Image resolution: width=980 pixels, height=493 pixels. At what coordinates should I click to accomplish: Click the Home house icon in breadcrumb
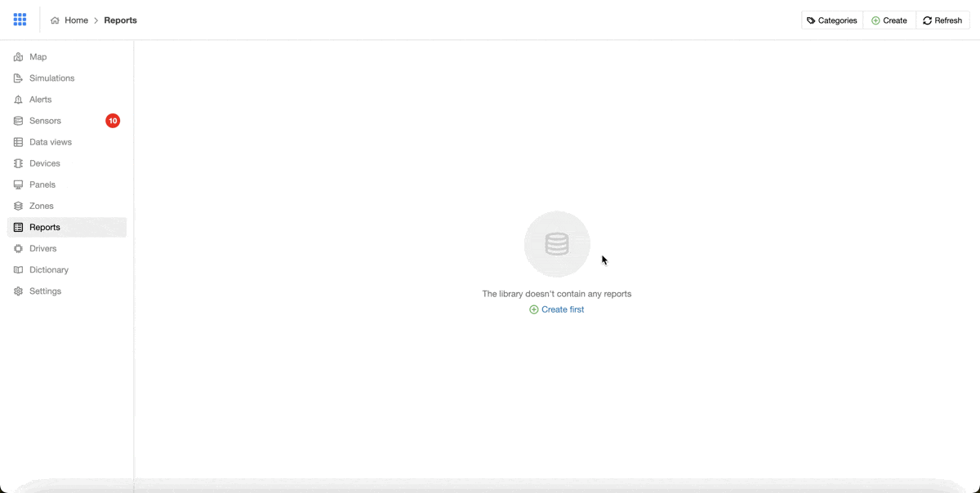tap(55, 20)
